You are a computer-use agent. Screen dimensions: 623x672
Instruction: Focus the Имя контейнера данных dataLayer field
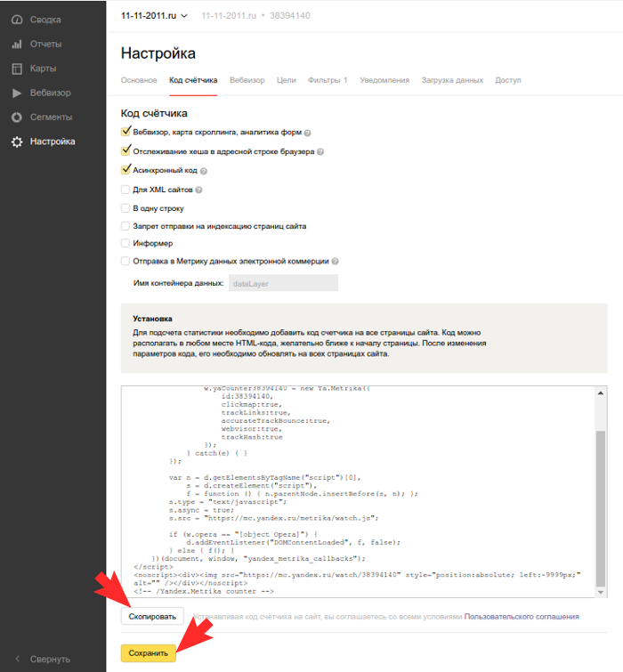point(283,283)
